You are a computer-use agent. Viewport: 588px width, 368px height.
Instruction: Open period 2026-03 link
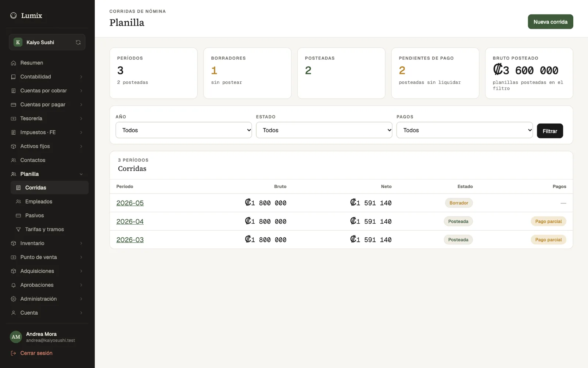coord(130,240)
